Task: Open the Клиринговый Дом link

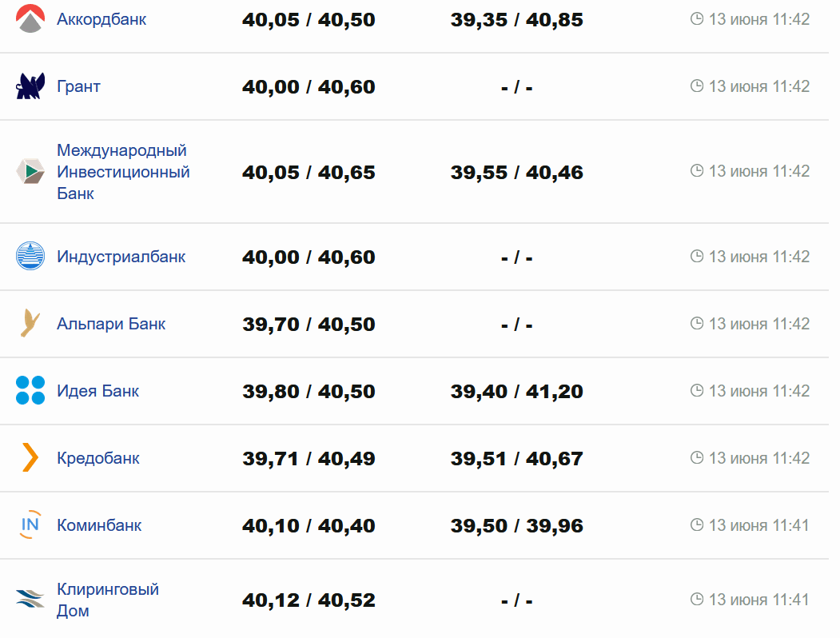Action: 108,600
